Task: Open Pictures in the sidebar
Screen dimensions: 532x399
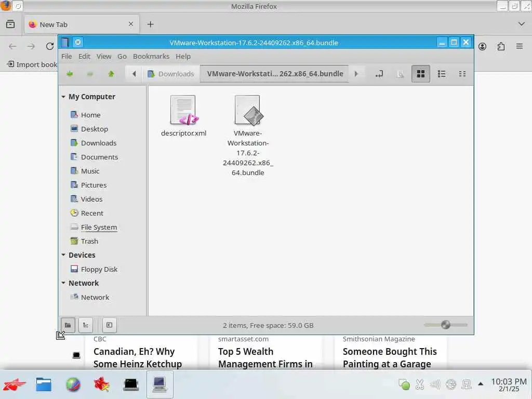Action: (94, 185)
